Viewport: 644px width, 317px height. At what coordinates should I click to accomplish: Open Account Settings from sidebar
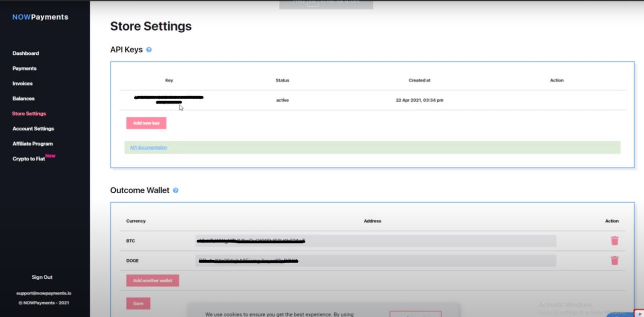33,129
